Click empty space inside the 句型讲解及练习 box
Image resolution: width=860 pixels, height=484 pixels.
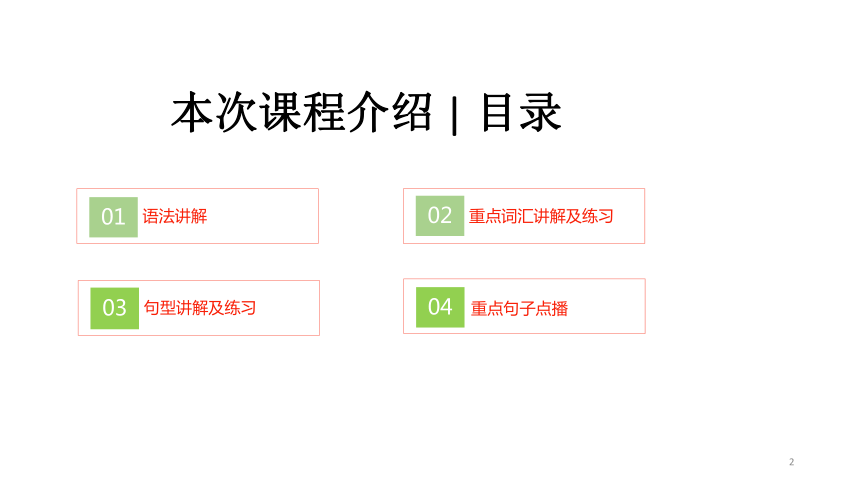tap(288, 308)
